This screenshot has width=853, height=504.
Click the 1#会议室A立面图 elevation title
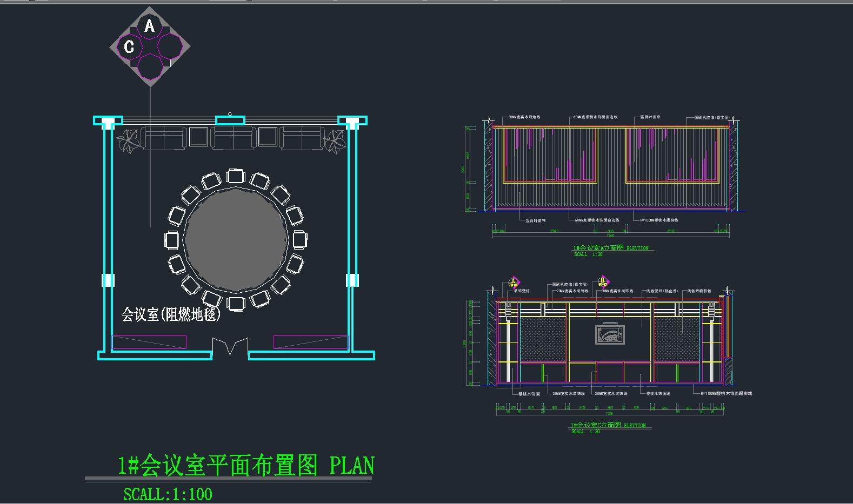pyautogui.click(x=610, y=248)
